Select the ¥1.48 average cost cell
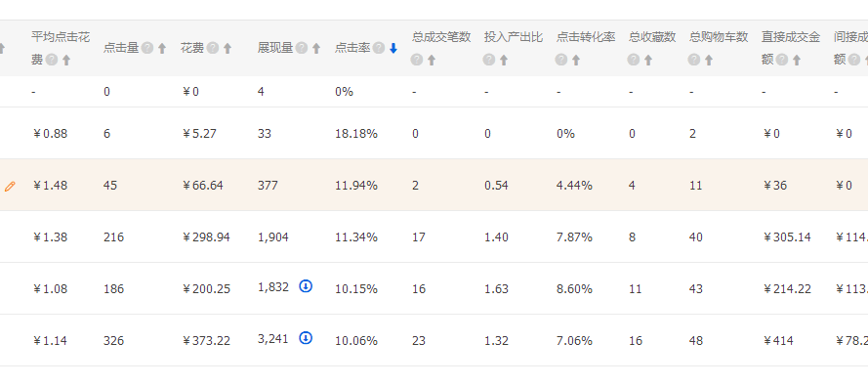 pos(50,186)
